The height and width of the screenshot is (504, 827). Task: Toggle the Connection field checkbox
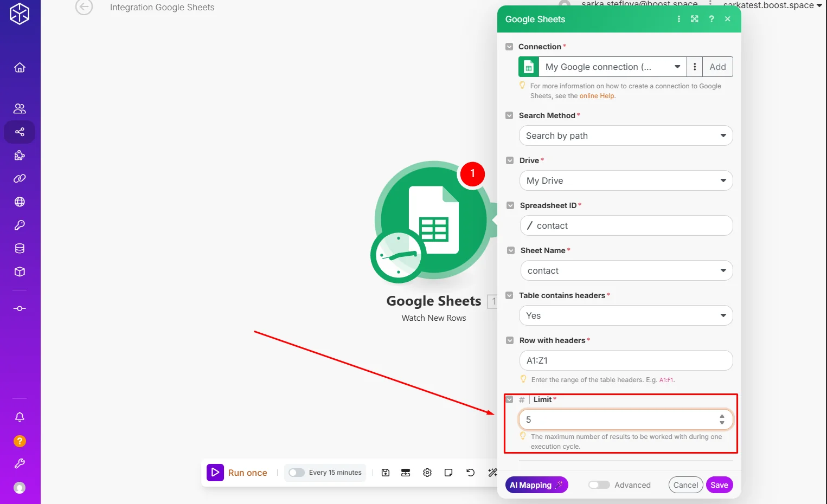click(x=509, y=47)
